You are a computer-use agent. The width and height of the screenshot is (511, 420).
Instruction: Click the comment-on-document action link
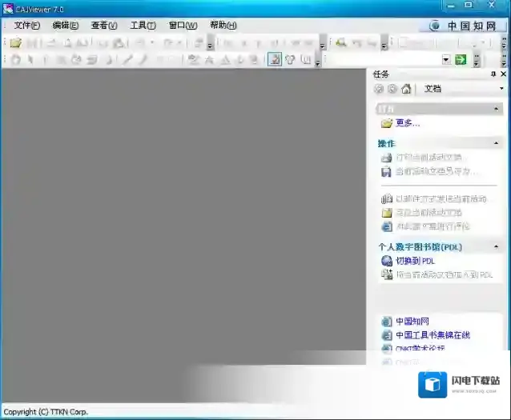pyautogui.click(x=425, y=226)
